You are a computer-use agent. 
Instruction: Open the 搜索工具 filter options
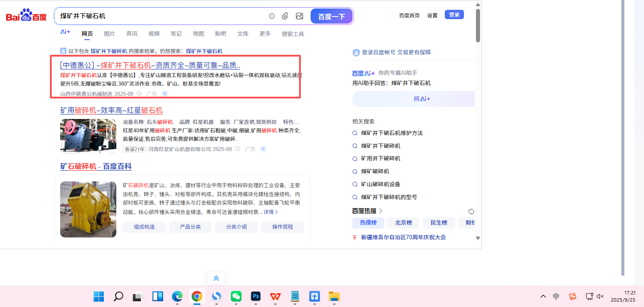pyautogui.click(x=293, y=34)
